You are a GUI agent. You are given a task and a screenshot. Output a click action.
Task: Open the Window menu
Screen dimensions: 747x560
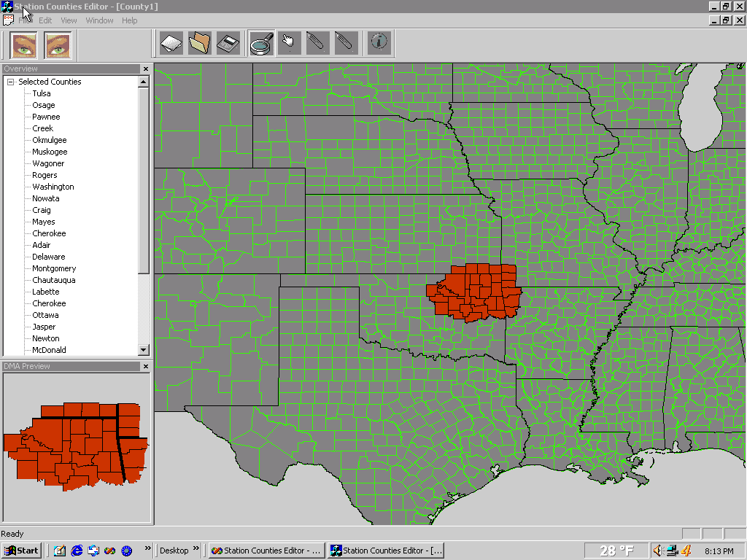click(x=99, y=20)
